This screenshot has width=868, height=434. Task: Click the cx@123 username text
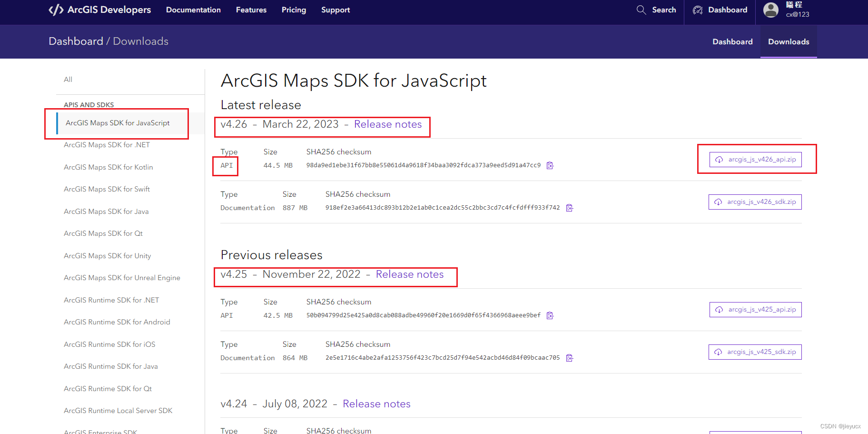[x=798, y=14]
